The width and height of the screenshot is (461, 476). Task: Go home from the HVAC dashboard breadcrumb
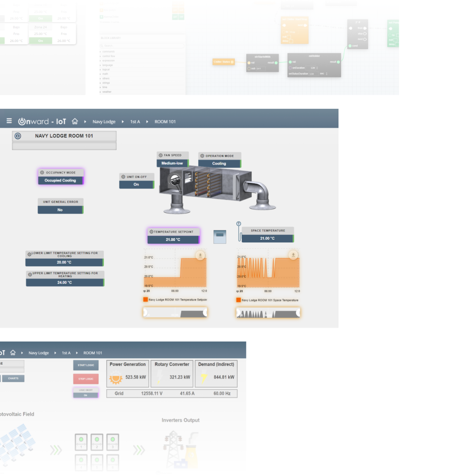[75, 121]
